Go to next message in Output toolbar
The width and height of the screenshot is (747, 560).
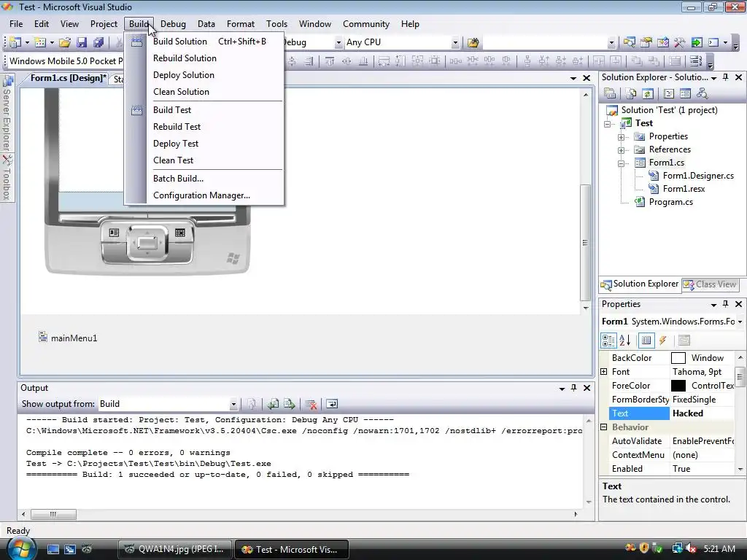(289, 404)
